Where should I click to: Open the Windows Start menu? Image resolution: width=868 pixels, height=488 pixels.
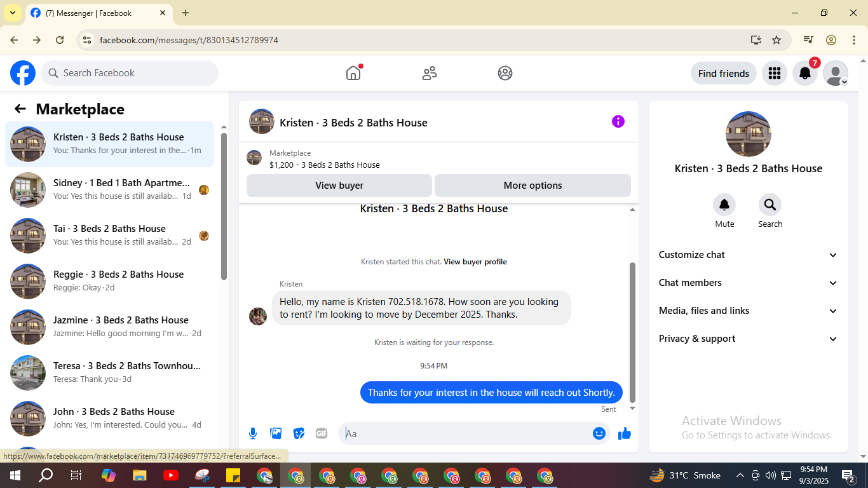click(x=14, y=475)
